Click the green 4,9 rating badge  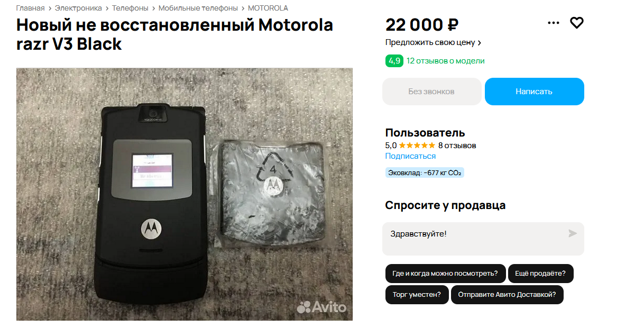(x=394, y=61)
